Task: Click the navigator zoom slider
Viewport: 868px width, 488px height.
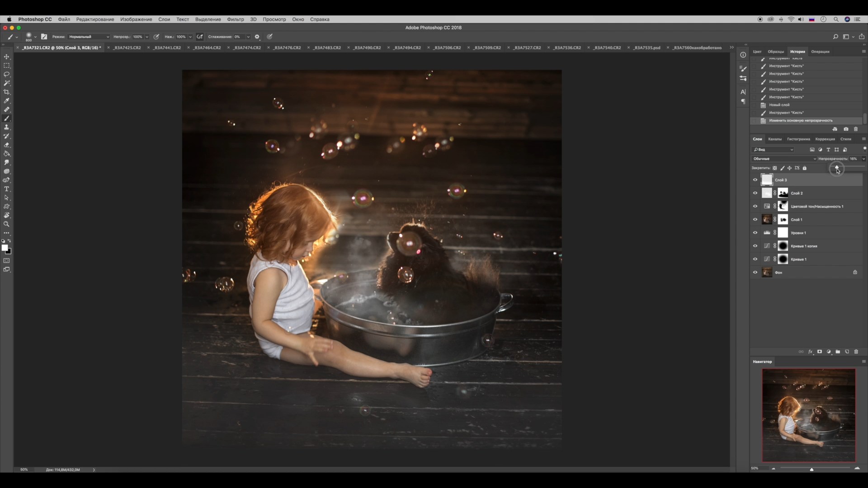Action: pyautogui.click(x=811, y=469)
